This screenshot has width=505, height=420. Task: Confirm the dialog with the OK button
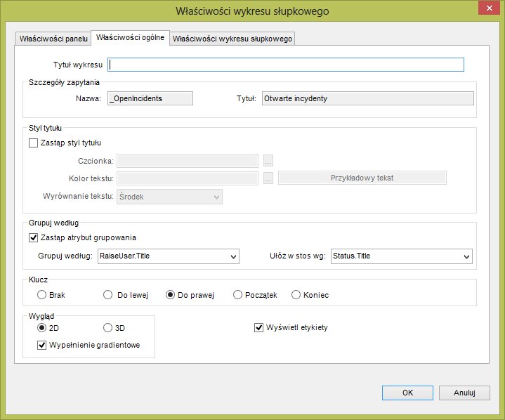[x=407, y=393]
